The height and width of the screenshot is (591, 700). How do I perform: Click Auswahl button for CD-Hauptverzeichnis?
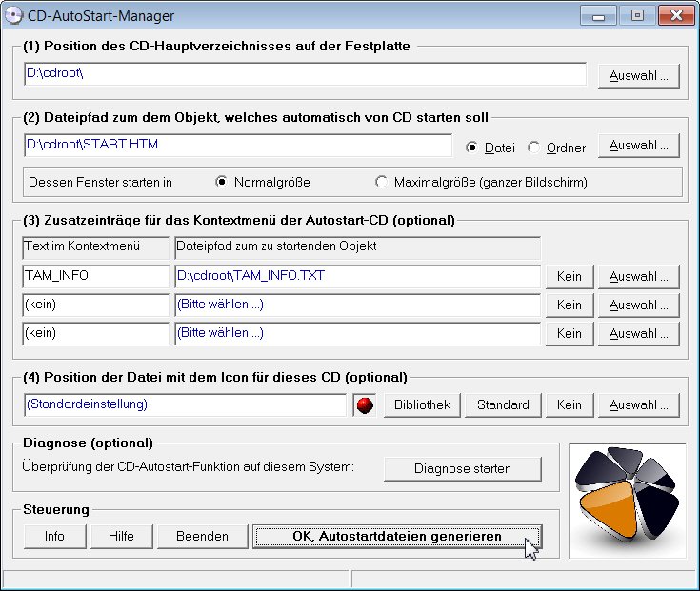pos(638,76)
